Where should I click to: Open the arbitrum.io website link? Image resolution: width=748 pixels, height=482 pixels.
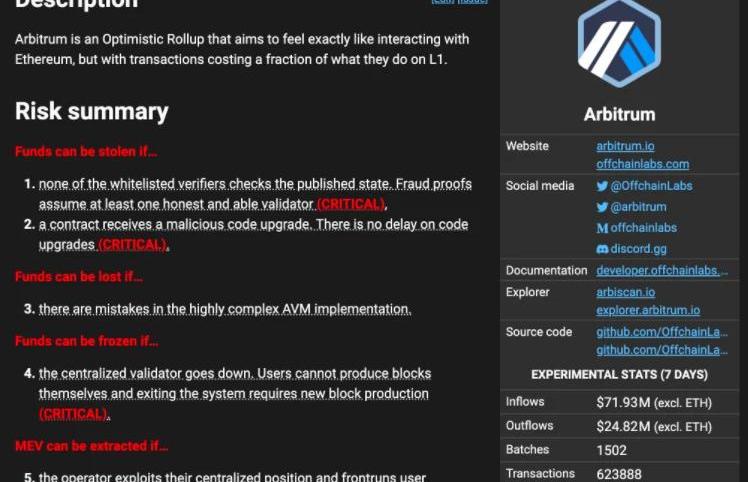coord(625,146)
